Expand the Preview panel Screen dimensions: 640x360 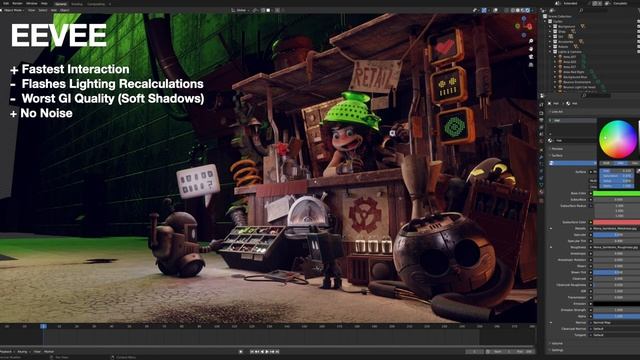[x=557, y=149]
